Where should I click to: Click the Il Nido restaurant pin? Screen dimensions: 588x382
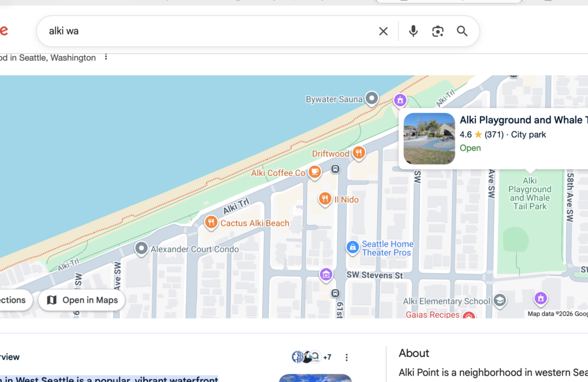[x=325, y=199]
